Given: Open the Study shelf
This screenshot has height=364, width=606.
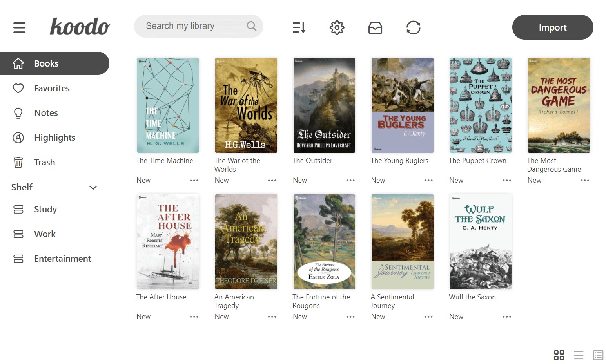Looking at the screenshot, I should tap(45, 209).
